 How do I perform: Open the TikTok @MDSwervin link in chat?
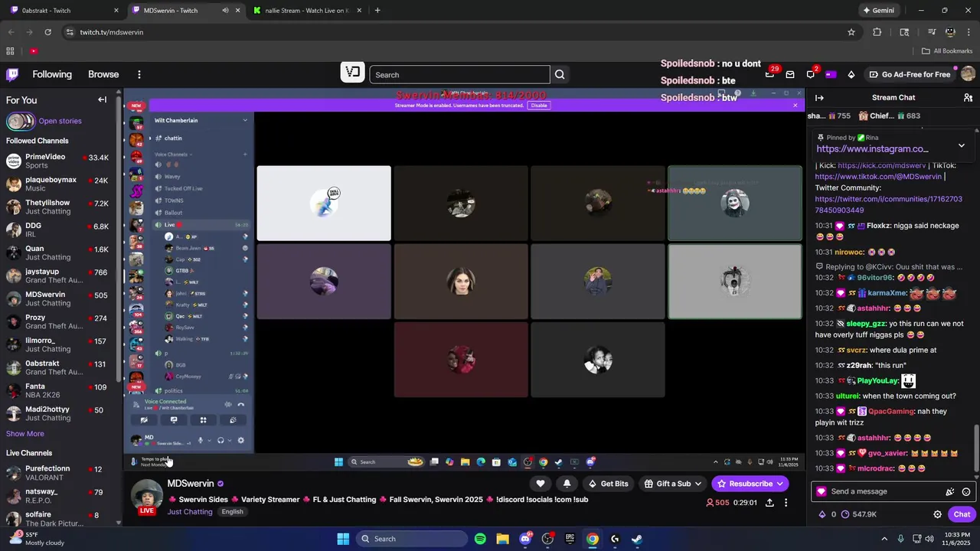point(878,177)
